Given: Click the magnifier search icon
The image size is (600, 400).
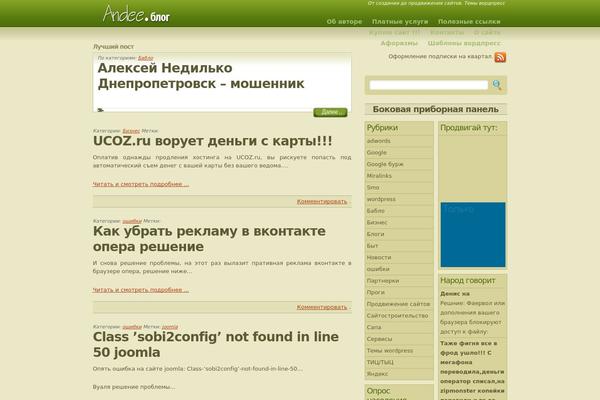Looking at the screenshot, I should pyautogui.click(x=497, y=85).
